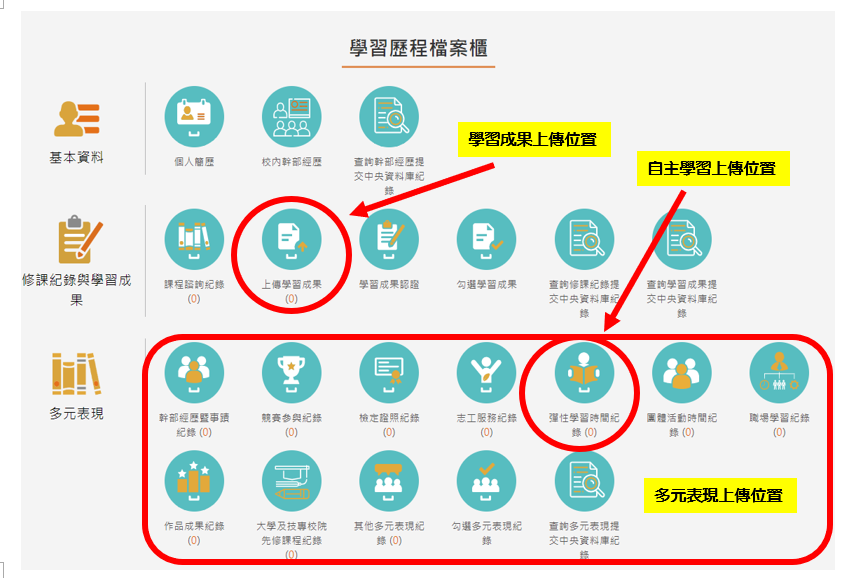The image size is (846, 578).
Task: Open the 作品成果紀錄 podium icon
Action: pyautogui.click(x=194, y=481)
